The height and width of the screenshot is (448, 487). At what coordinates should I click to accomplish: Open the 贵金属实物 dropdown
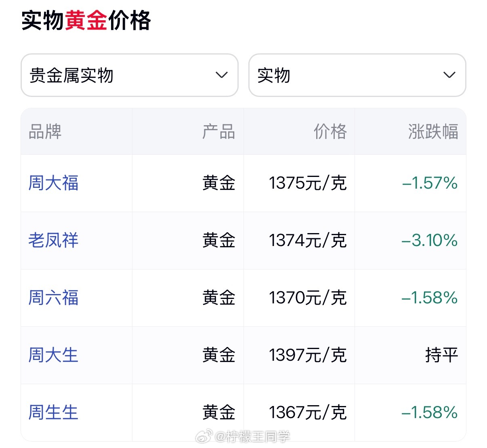129,75
